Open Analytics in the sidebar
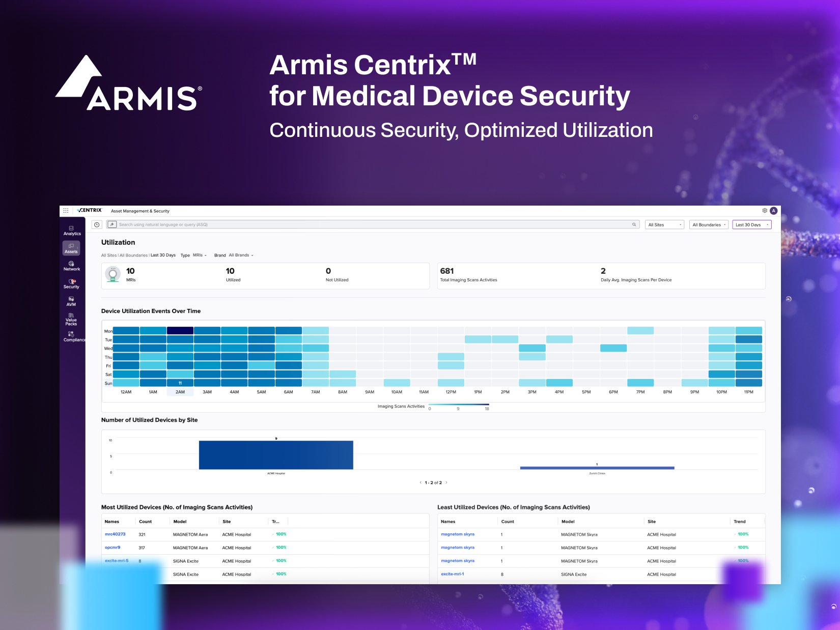Image resolution: width=840 pixels, height=630 pixels. 72,231
